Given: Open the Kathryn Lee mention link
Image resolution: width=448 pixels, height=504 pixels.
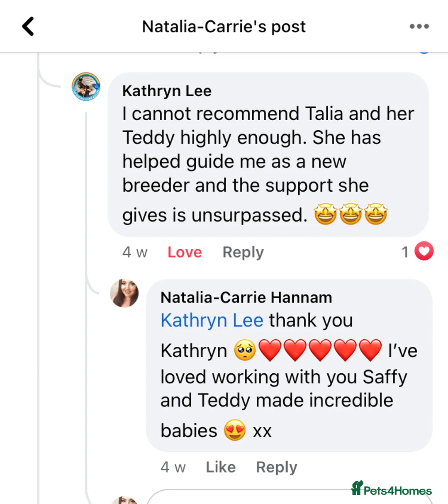Looking at the screenshot, I should tap(212, 320).
